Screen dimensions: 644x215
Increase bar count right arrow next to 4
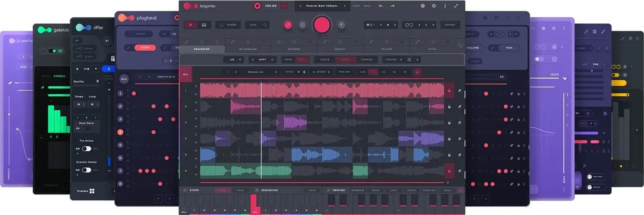[x=395, y=25]
